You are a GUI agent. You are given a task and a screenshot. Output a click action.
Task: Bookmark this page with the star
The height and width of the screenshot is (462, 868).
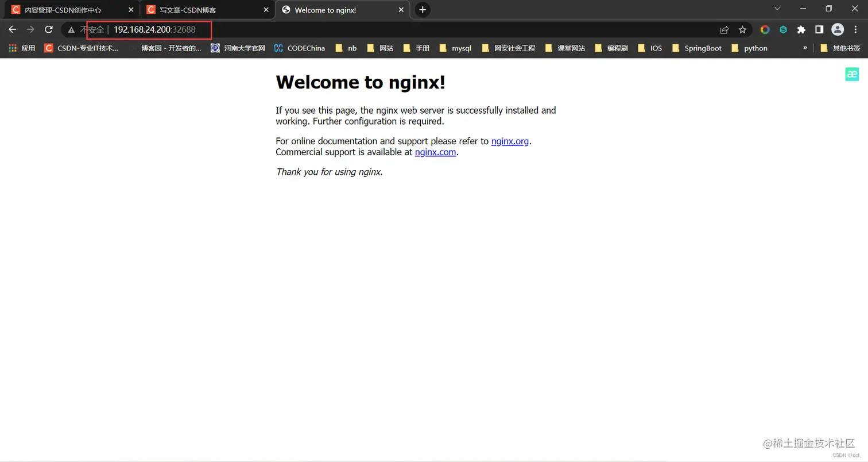tap(742, 29)
